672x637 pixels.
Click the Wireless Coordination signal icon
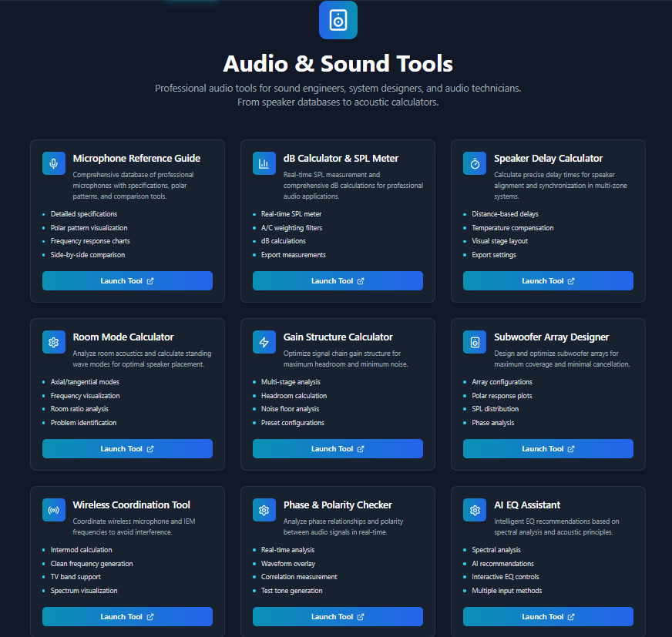coord(53,510)
